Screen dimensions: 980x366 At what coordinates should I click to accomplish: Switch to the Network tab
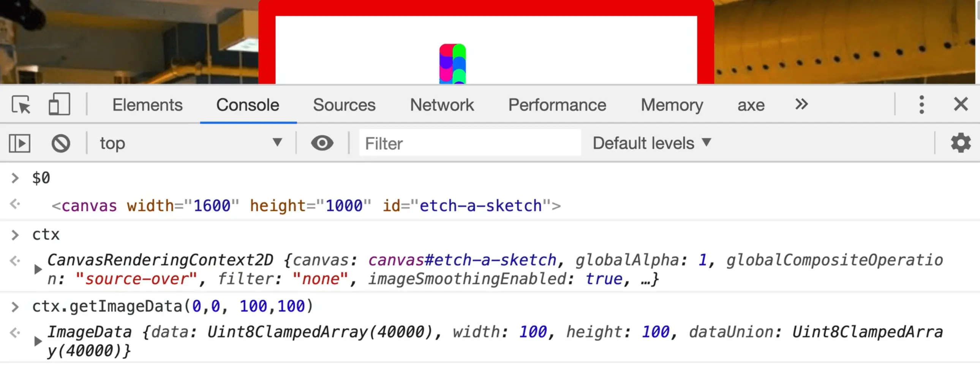[x=442, y=105]
